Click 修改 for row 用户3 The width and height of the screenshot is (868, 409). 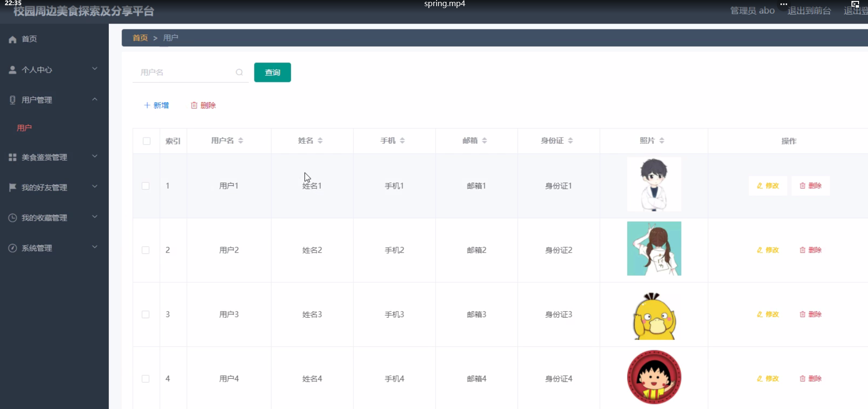click(768, 314)
